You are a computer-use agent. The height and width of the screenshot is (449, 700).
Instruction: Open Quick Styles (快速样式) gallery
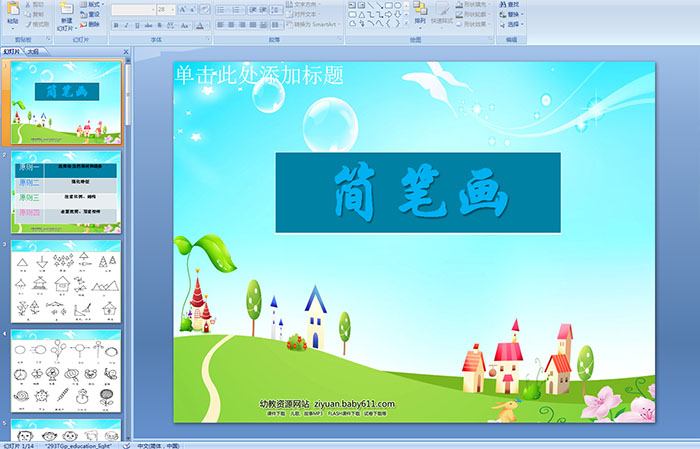pos(442,15)
